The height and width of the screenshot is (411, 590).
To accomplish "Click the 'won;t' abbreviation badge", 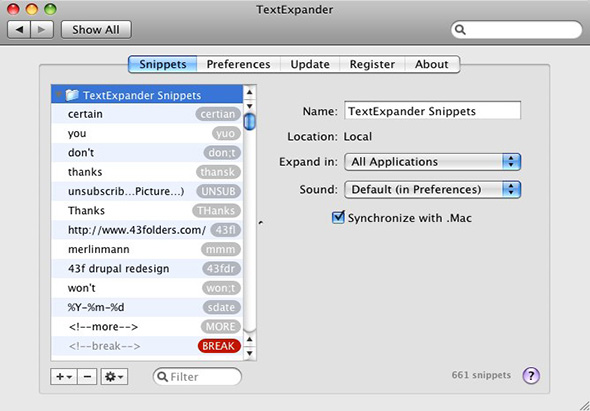I will tap(221, 288).
